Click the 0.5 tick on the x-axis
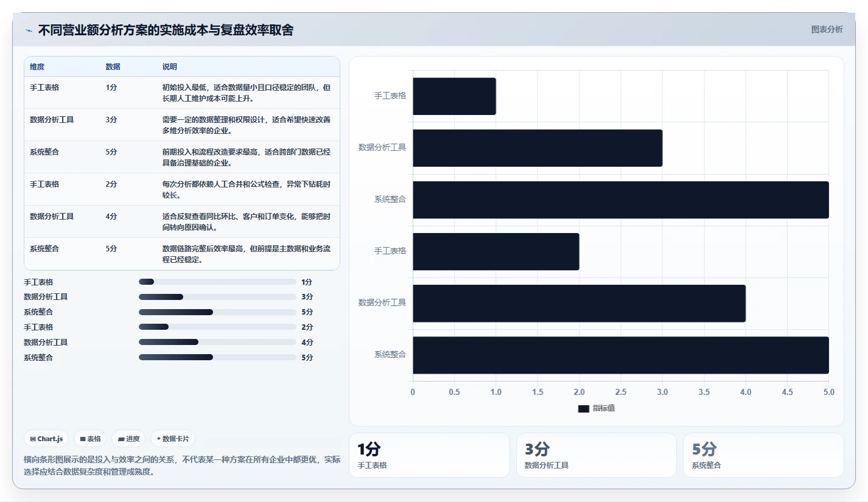The width and height of the screenshot is (868, 502). click(x=454, y=392)
